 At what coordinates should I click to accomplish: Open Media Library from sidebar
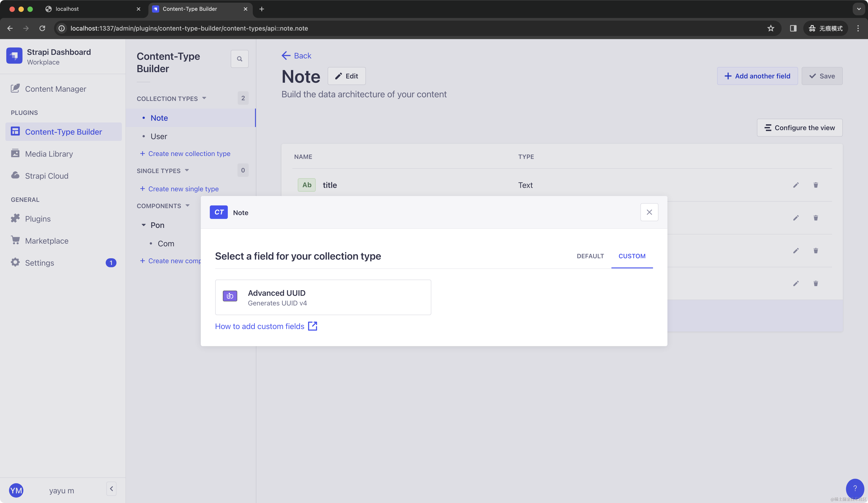49,154
